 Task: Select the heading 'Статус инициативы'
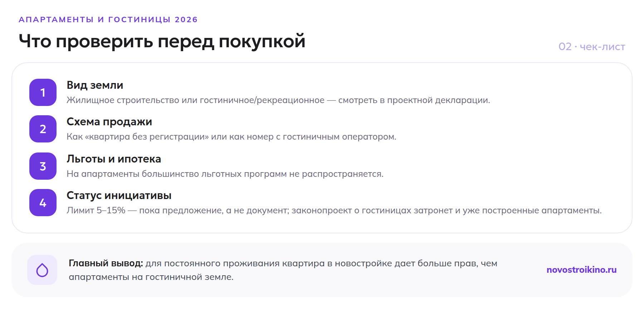click(x=119, y=195)
